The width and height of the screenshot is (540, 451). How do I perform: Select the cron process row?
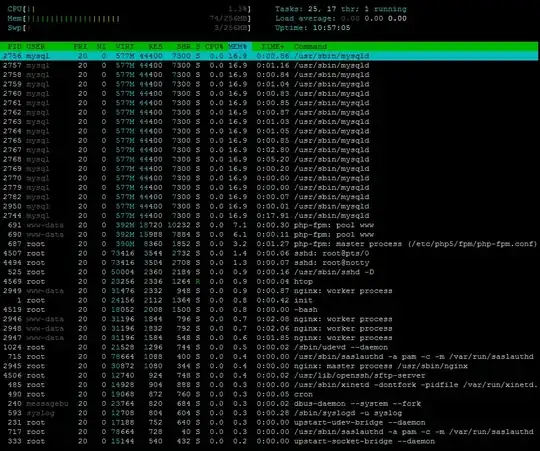coord(269,394)
